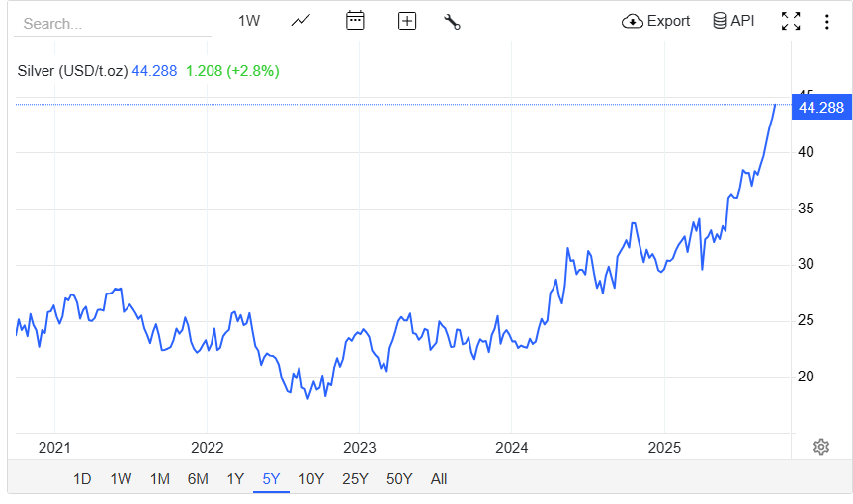Viewport: 853px width, 504px height.
Task: Select the All time range
Action: coord(439,479)
